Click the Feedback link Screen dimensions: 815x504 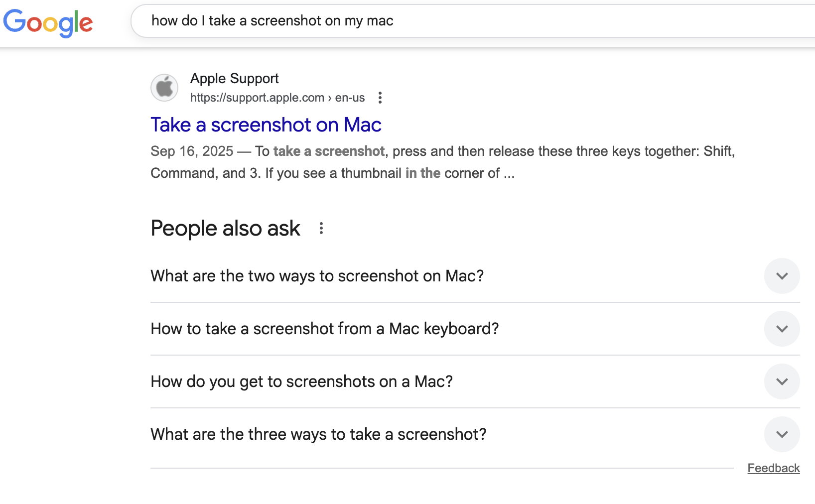pos(773,468)
